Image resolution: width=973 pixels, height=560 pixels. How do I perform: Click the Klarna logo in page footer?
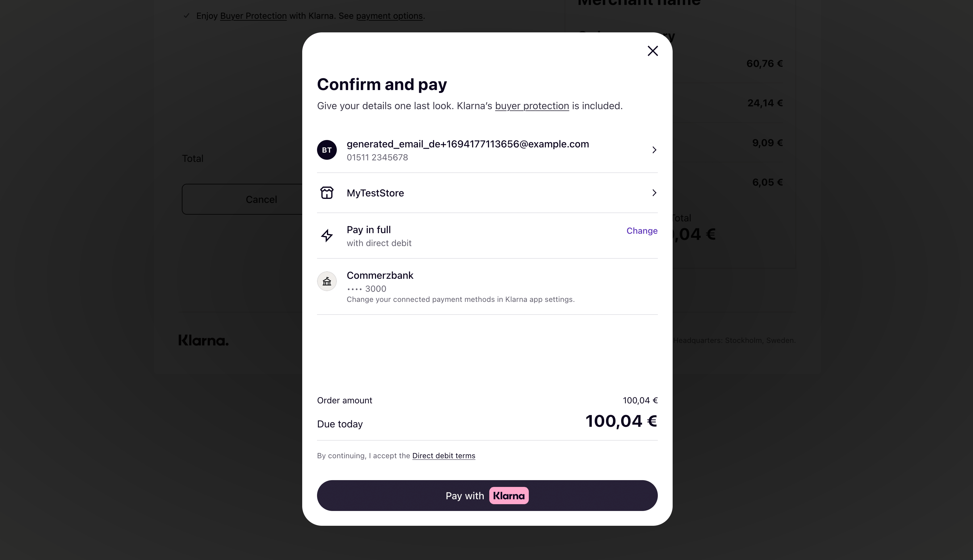pyautogui.click(x=203, y=340)
